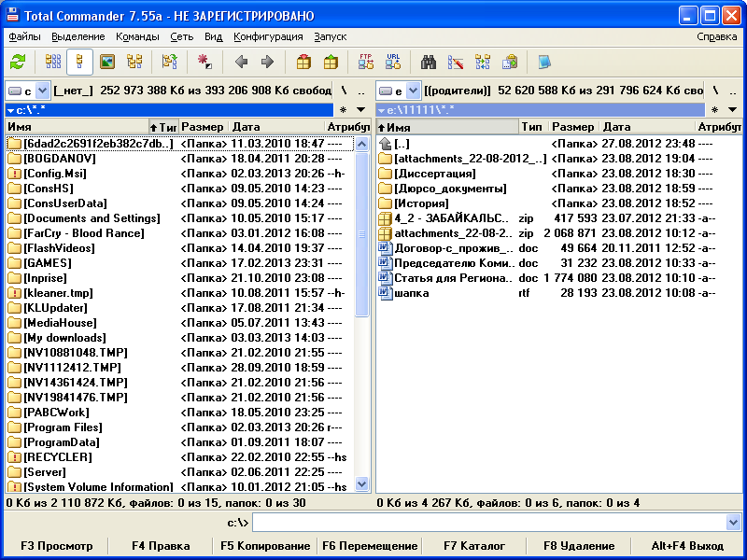The image size is (747, 560).
Task: Click the Config.Msi folder icon
Action: click(15, 174)
